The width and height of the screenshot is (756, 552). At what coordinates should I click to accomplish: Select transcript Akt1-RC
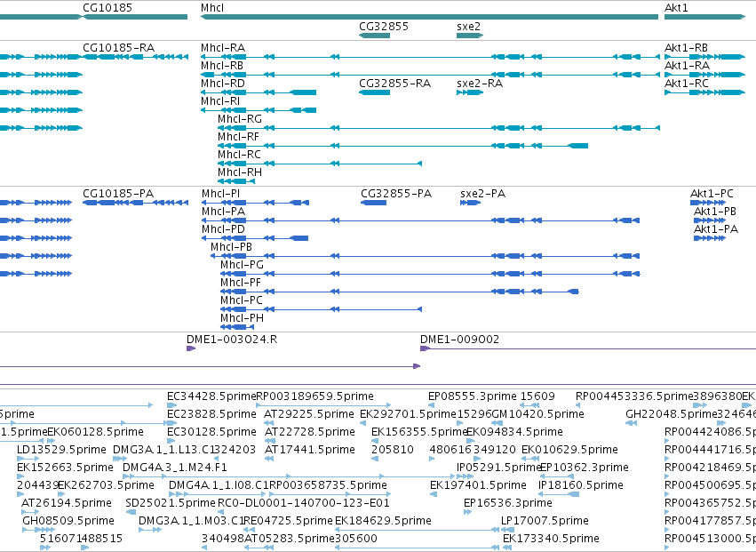point(704,92)
